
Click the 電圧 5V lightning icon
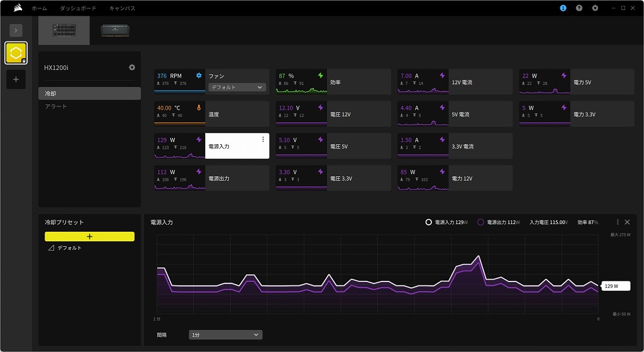pyautogui.click(x=320, y=139)
